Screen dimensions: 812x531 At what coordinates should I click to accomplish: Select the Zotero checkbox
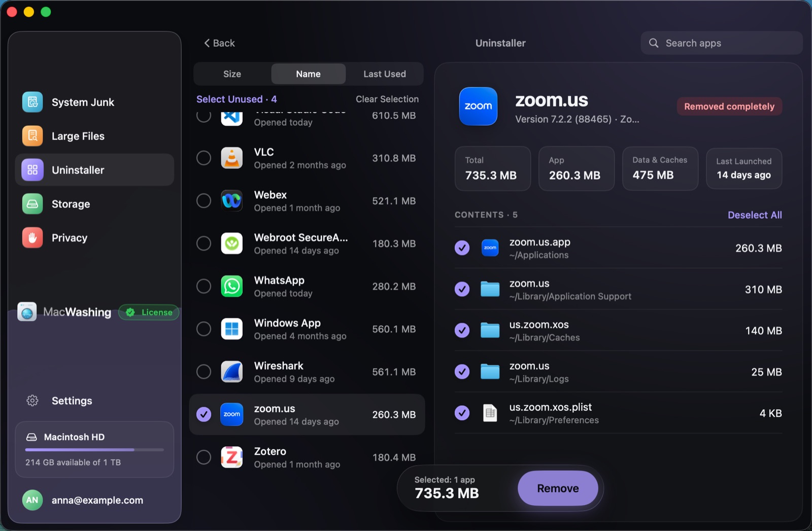[204, 457]
